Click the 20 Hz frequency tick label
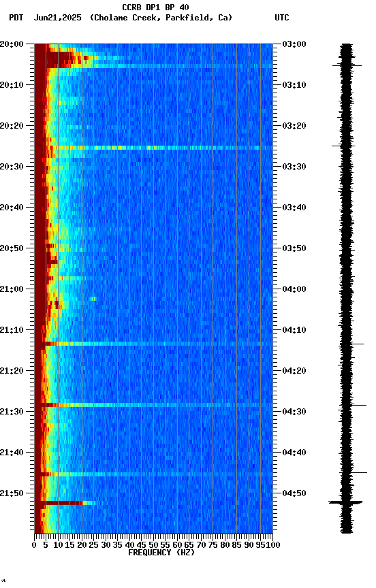Viewport: 376px width, 588px height. tap(82, 546)
